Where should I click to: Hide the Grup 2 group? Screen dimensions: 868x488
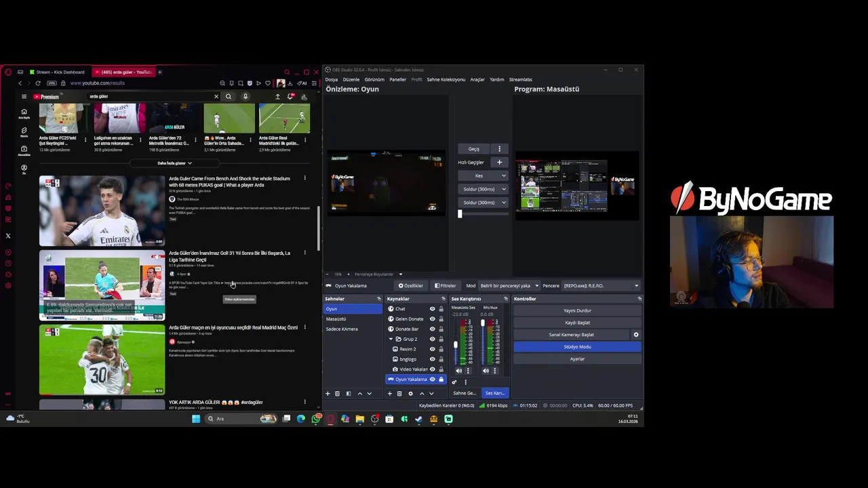coord(432,339)
